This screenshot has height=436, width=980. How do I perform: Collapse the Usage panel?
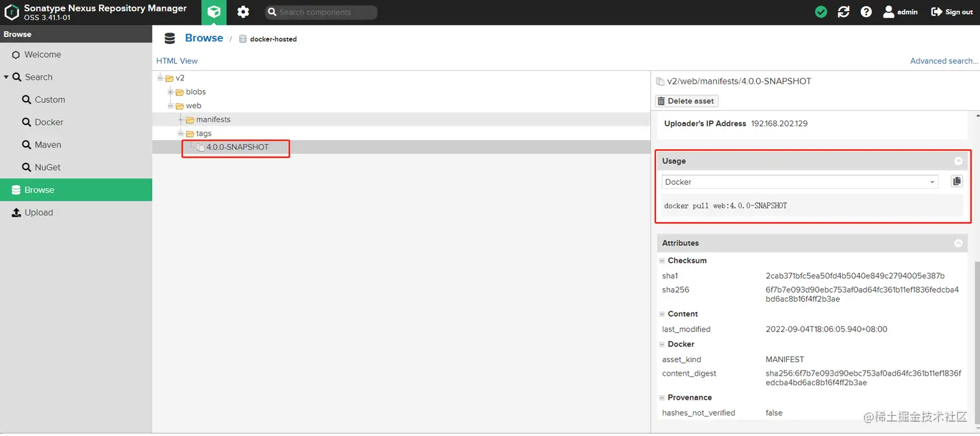(x=958, y=161)
